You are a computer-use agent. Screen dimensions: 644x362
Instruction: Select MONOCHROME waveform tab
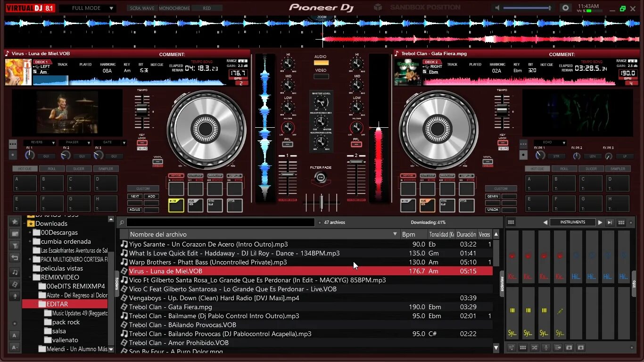[x=174, y=8]
